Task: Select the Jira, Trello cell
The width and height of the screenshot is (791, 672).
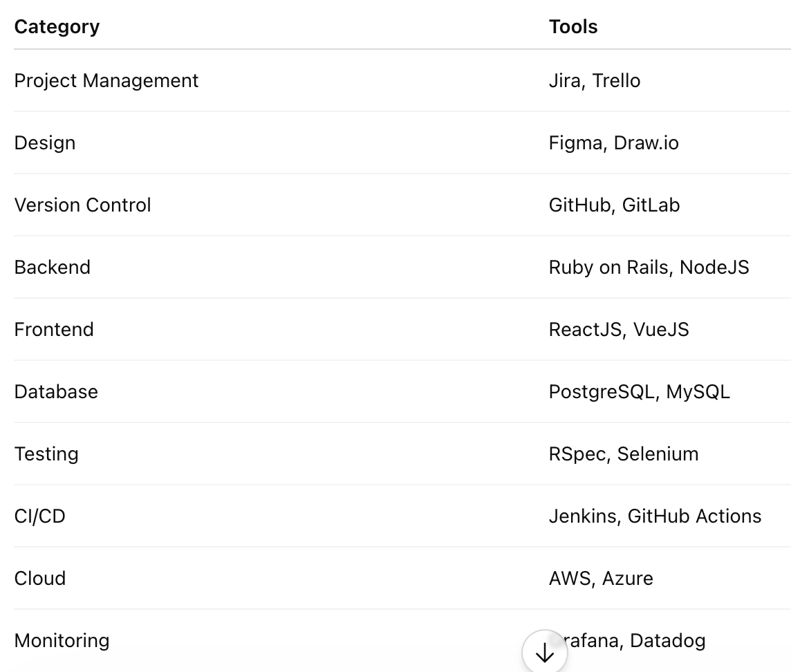Action: 594,81
